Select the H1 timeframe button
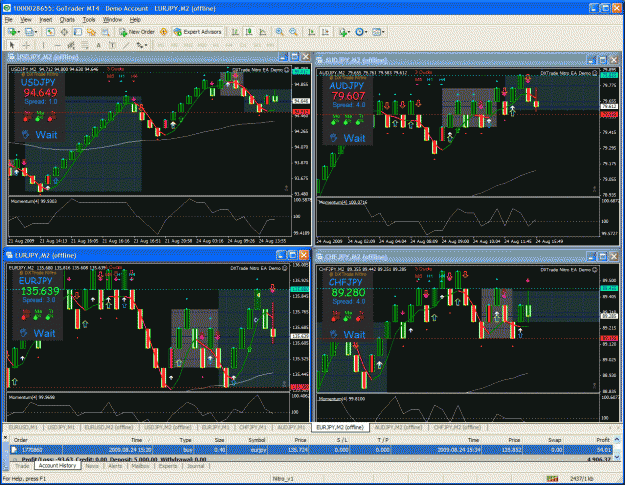 (216, 45)
